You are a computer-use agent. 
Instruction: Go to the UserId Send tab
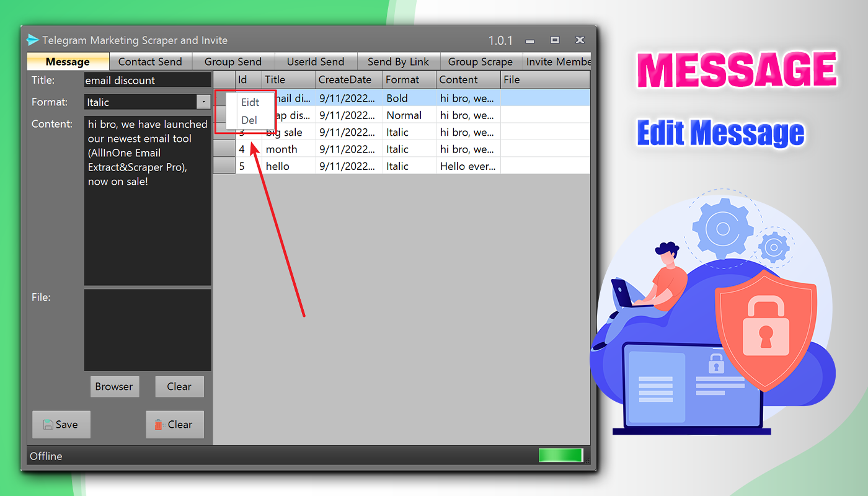click(x=316, y=61)
